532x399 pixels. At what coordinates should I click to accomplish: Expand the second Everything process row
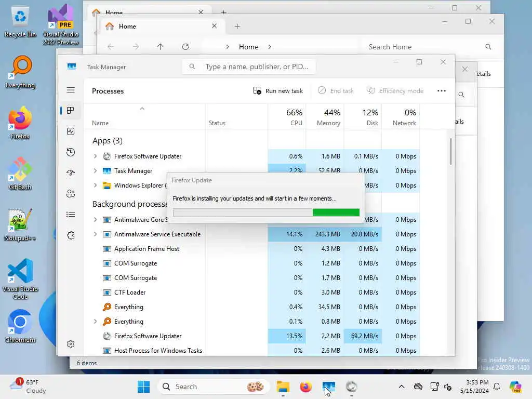[96, 321]
